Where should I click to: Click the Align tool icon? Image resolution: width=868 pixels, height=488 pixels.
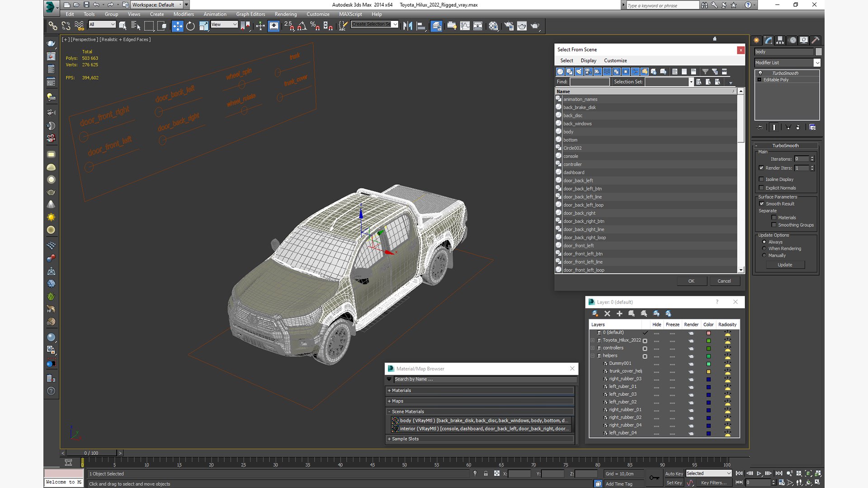click(x=421, y=26)
